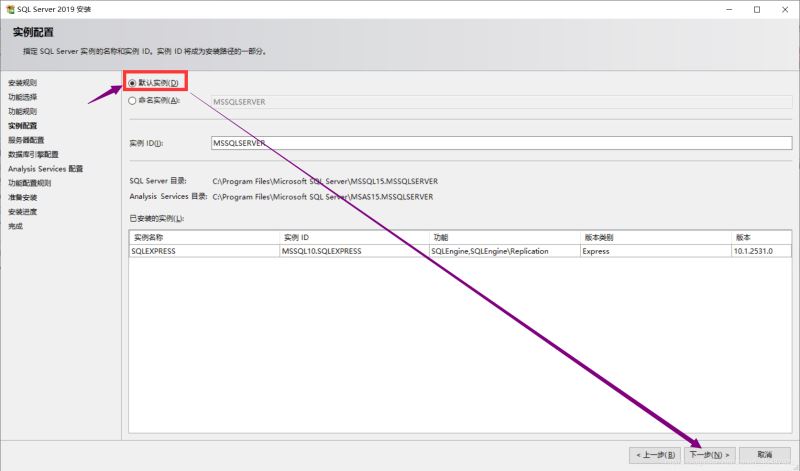Go to 功能选择 step in sidebar
Viewport: 800px width, 471px height.
23,97
